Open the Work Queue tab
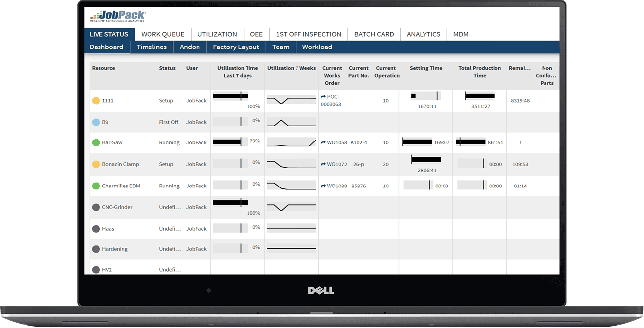Image resolution: width=644 pixels, height=328 pixels. click(x=162, y=34)
